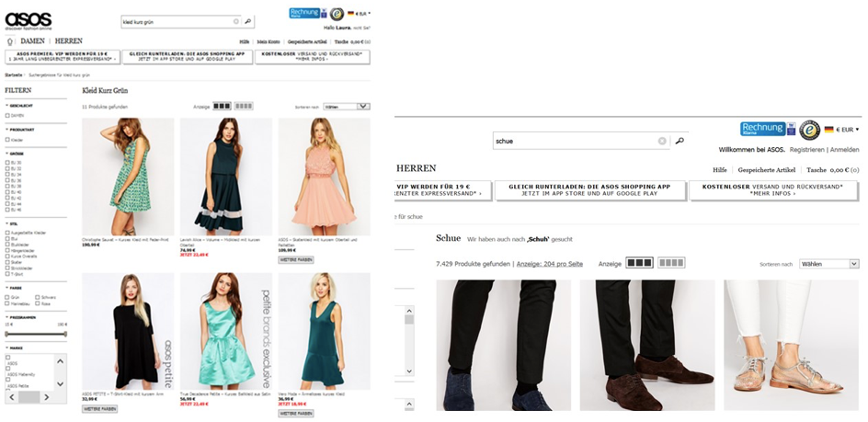The image size is (868, 422).
Task: Click the right arrow under the Marke list
Action: [x=47, y=397]
